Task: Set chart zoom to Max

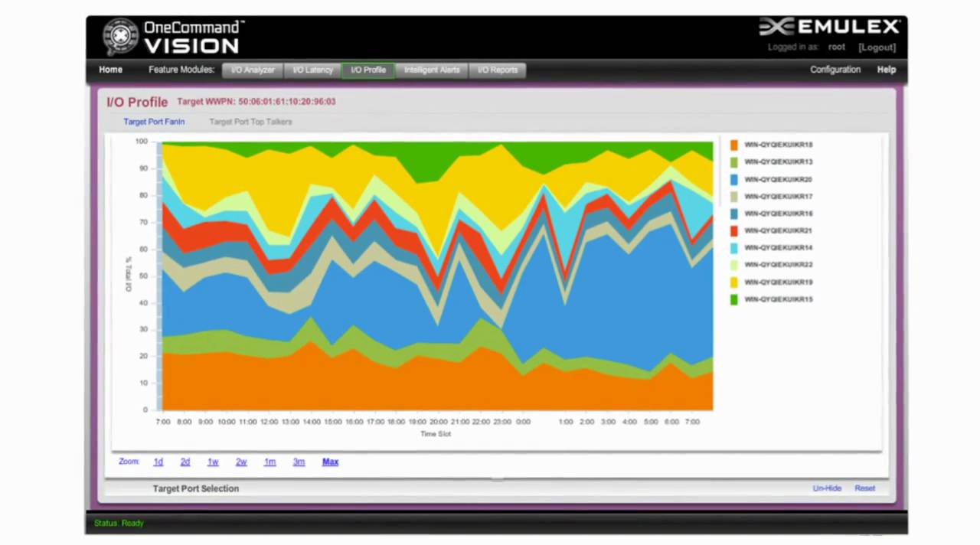Action: (x=330, y=462)
